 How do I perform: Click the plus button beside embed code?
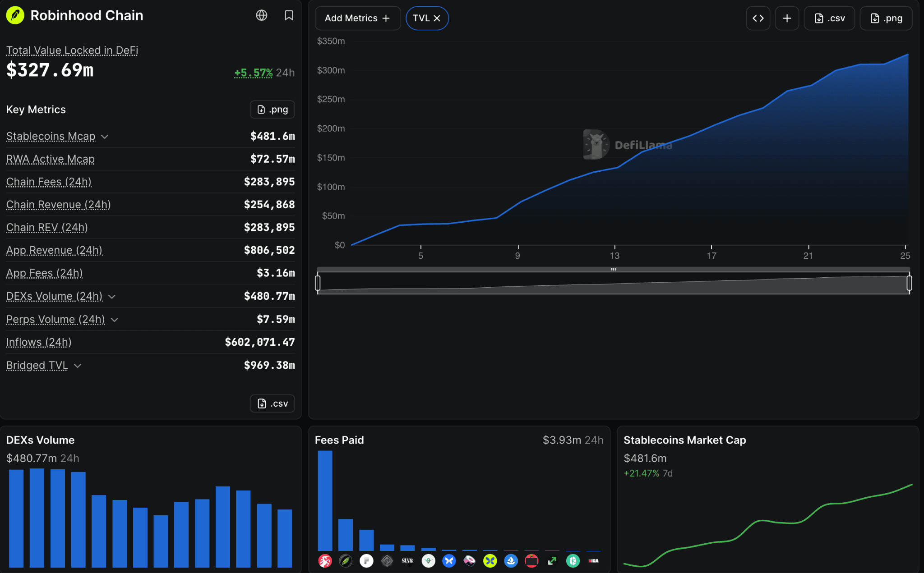787,18
